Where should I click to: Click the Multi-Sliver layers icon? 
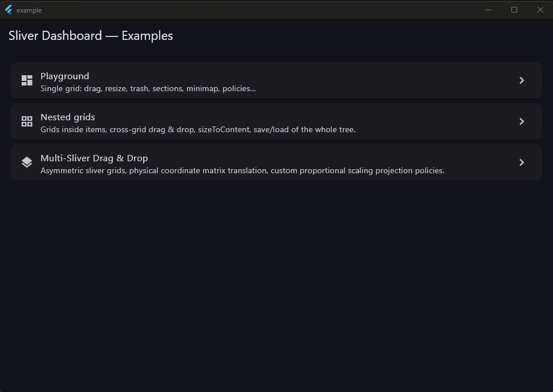click(x=27, y=162)
